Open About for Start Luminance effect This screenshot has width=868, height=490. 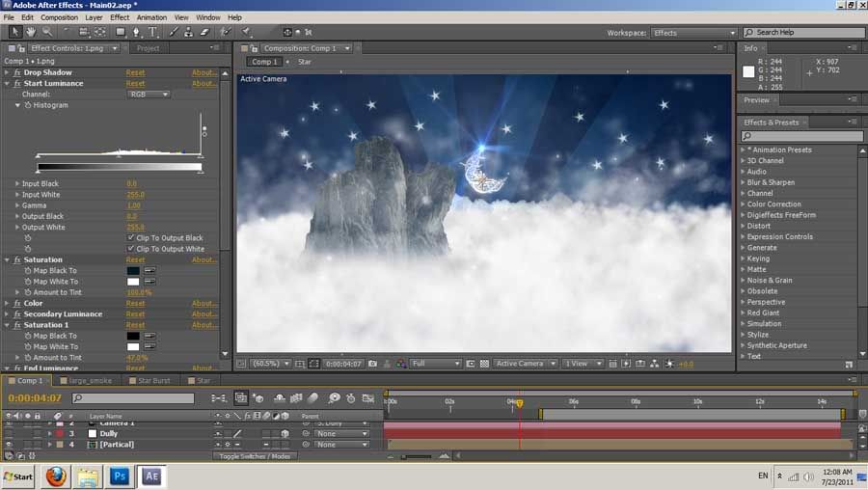(203, 84)
